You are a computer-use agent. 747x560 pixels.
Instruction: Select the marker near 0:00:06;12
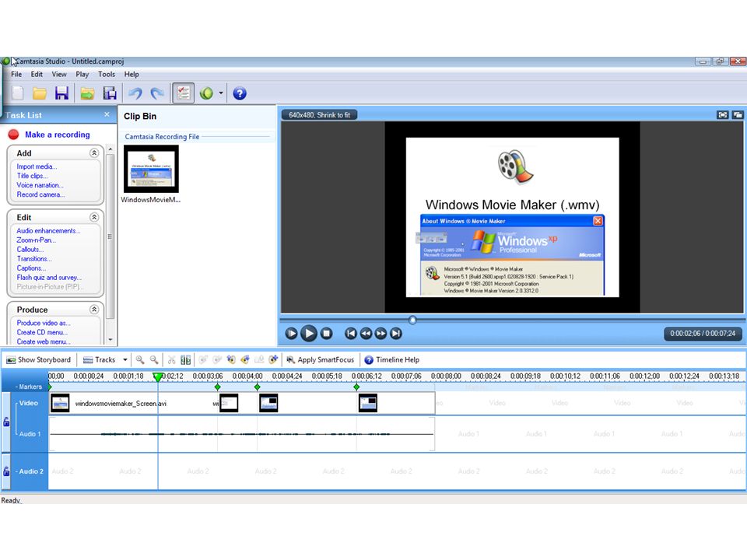[356, 387]
